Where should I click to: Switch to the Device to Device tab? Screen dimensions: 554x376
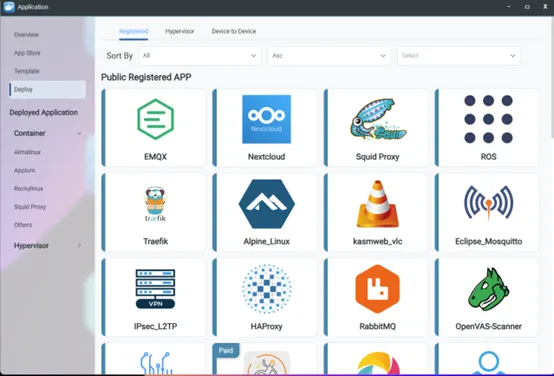tap(234, 31)
